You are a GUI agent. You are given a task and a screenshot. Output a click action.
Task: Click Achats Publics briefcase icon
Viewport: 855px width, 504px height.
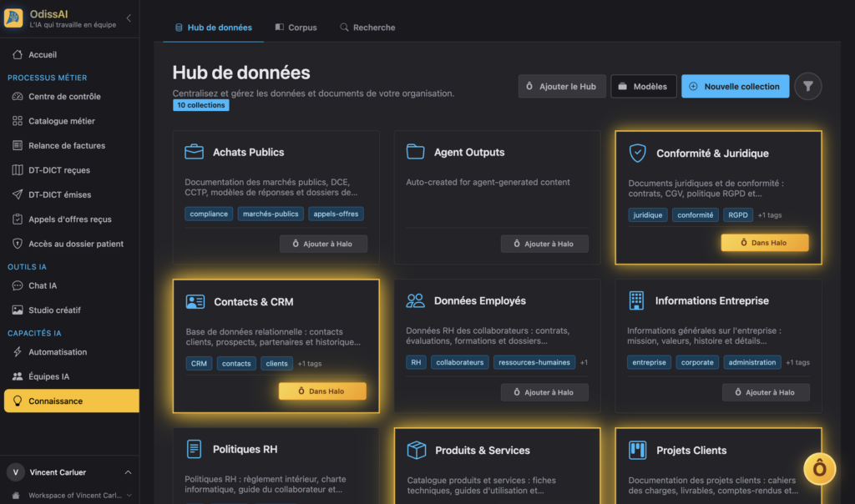pyautogui.click(x=194, y=152)
